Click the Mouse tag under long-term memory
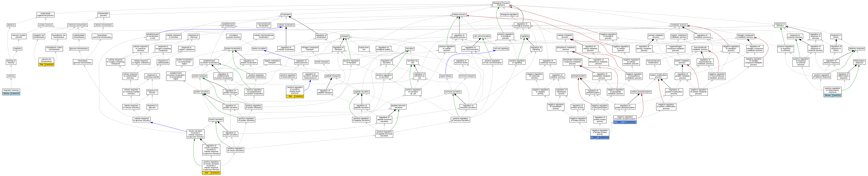Viewport: 868px width, 176px height. [x=6, y=94]
